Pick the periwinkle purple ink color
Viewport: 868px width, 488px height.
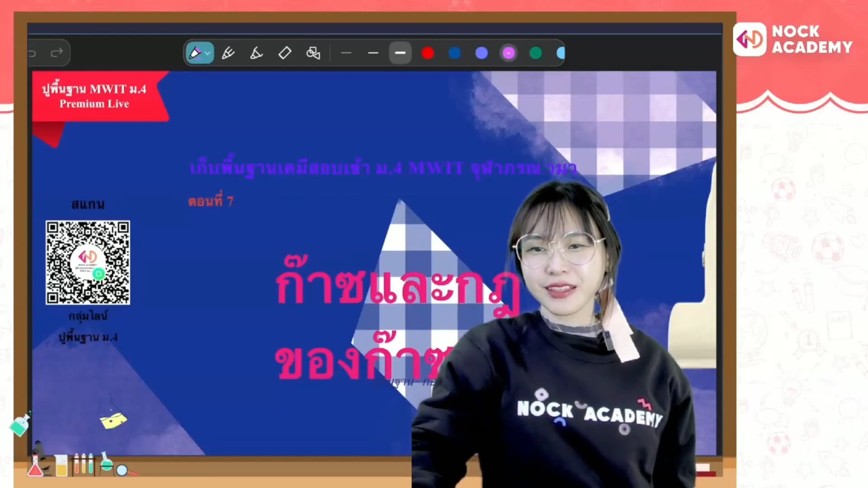click(482, 53)
